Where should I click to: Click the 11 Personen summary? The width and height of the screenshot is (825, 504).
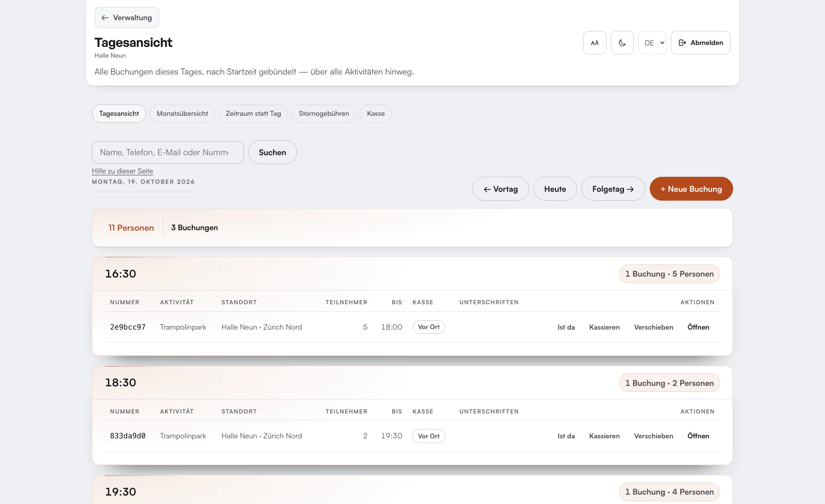click(x=131, y=228)
